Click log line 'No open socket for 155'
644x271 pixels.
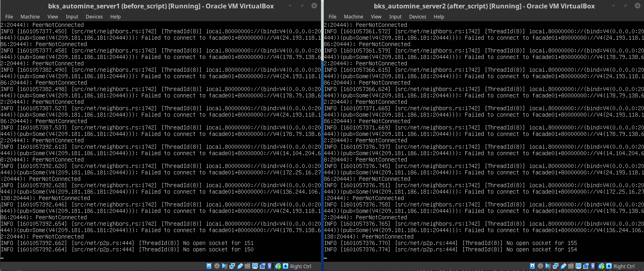coord(450,243)
